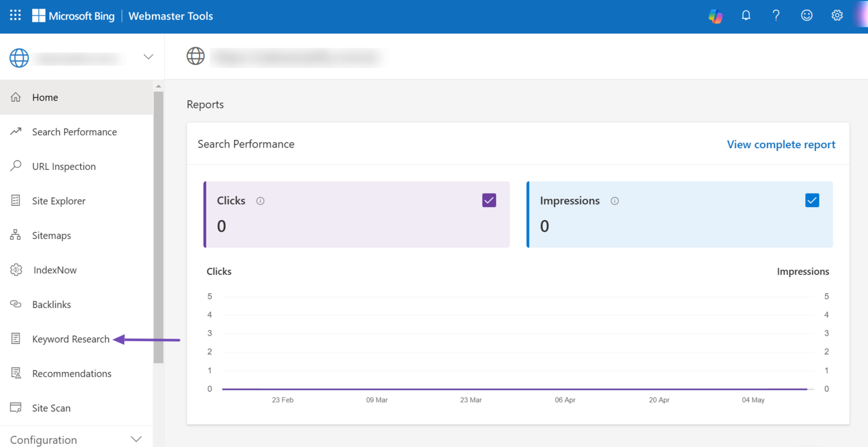The width and height of the screenshot is (868, 447).
Task: Click the Impressions info icon
Action: pos(614,201)
